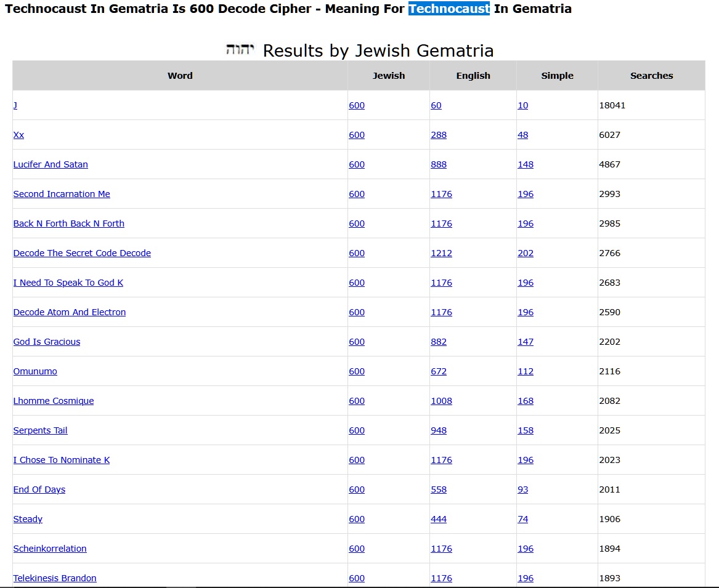Click Simple value 202
This screenshot has width=719, height=588.
526,253
